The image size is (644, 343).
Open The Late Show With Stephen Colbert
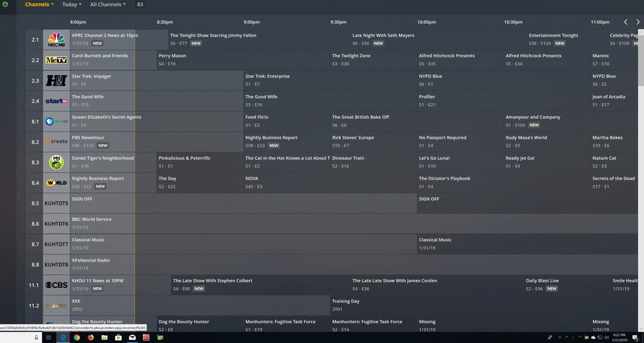point(261,285)
